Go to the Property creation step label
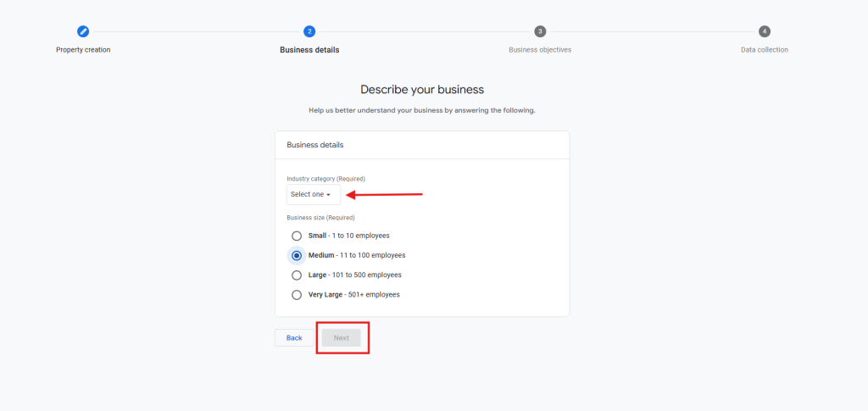Screen dimensions: 868x411 click(83, 50)
